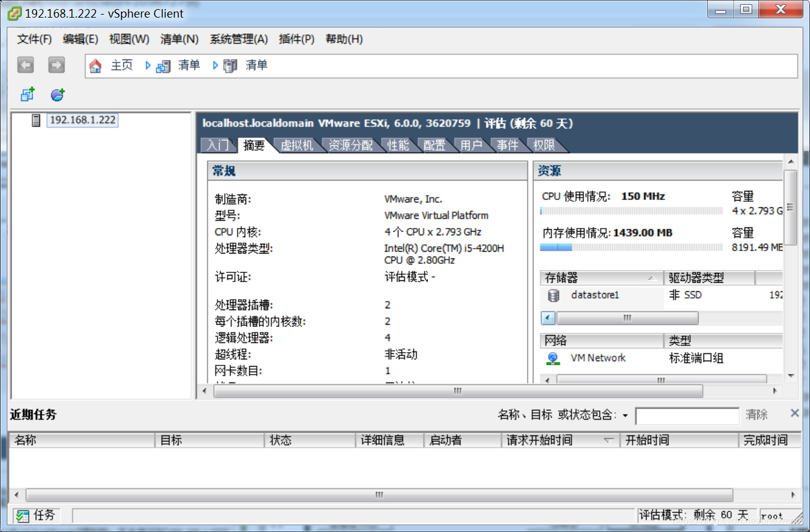
Task: Switch to the 入门 tab
Action: tap(218, 145)
